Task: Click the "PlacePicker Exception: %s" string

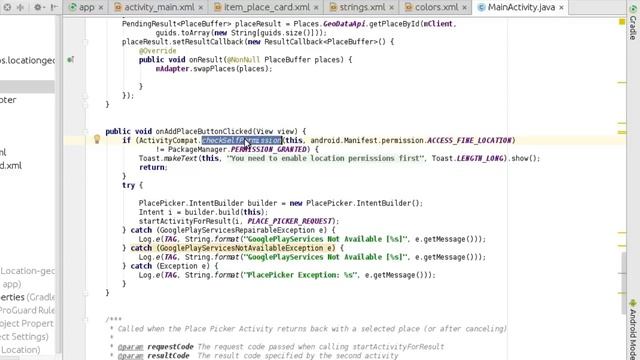Action: click(x=299, y=275)
